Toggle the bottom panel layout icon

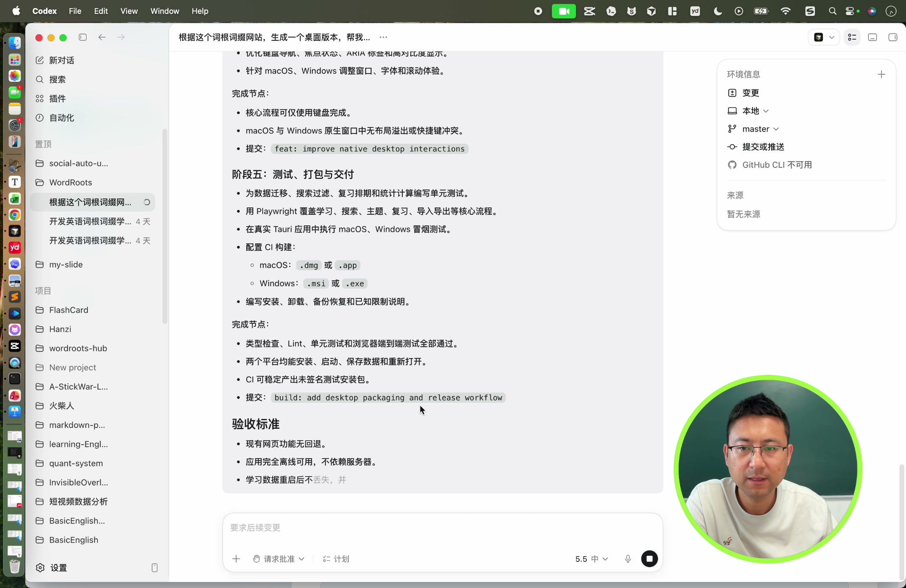click(873, 37)
